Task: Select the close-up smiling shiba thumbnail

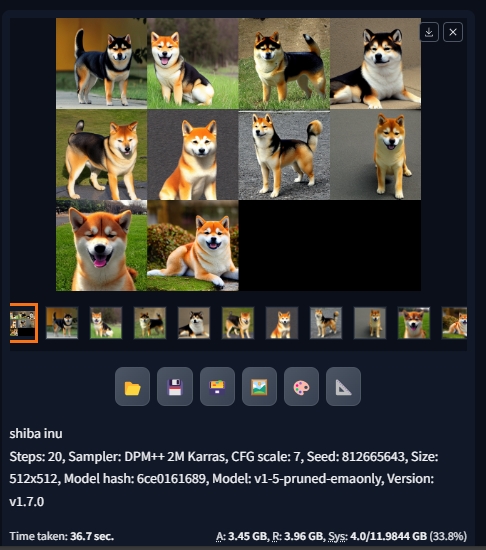Action: (414, 323)
